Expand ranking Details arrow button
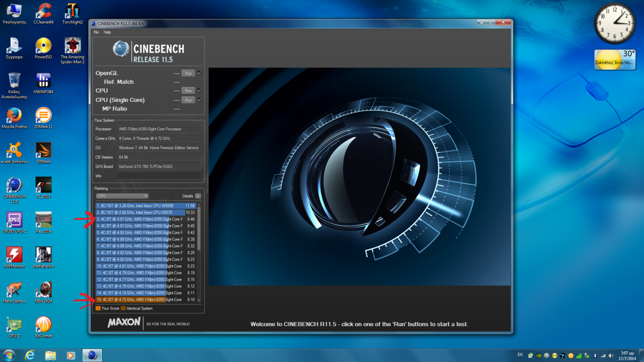 point(198,196)
